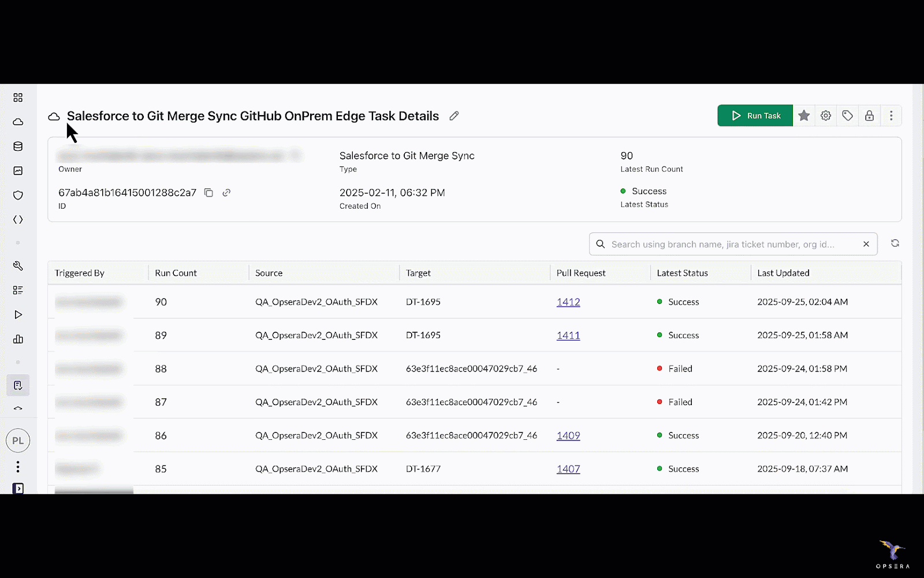This screenshot has height=578, width=924.
Task: Copy the task ID to clipboard
Action: coord(208,193)
